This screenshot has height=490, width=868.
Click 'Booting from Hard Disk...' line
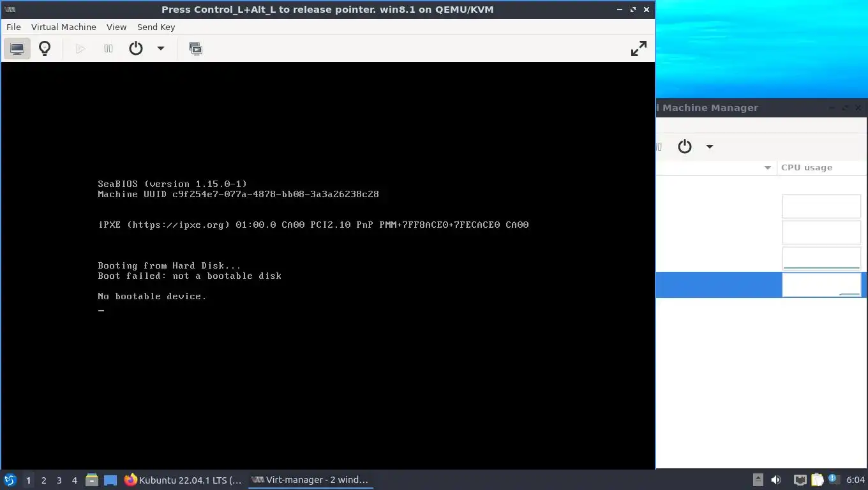(x=169, y=265)
